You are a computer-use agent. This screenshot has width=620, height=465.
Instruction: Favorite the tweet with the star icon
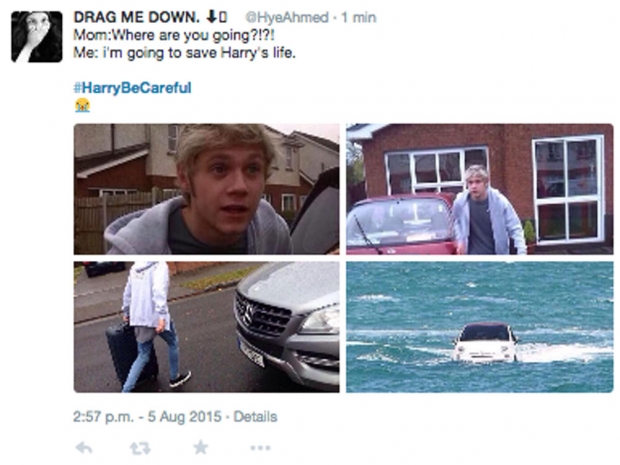tap(200, 447)
